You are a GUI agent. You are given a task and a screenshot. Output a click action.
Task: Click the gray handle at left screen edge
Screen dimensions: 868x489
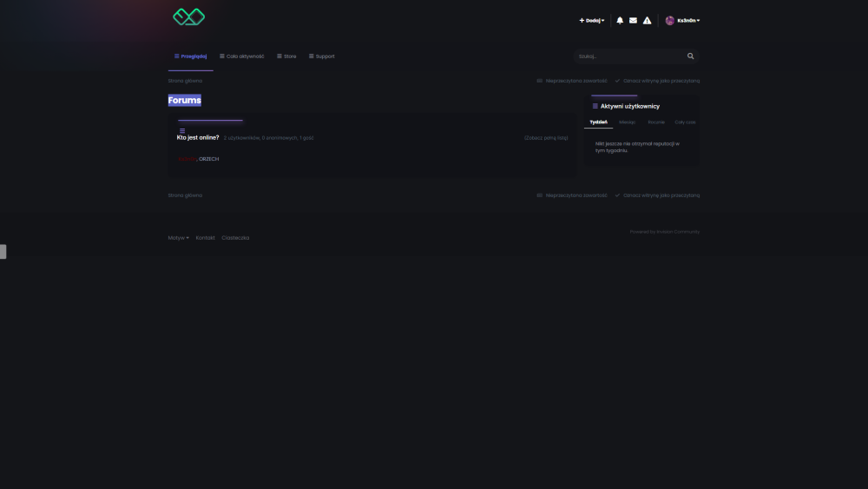pos(3,251)
